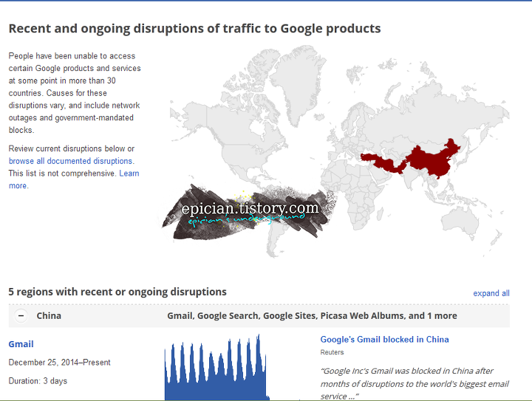Open the Gmail product link
Viewport: 532px width, 401px height.
(21, 344)
